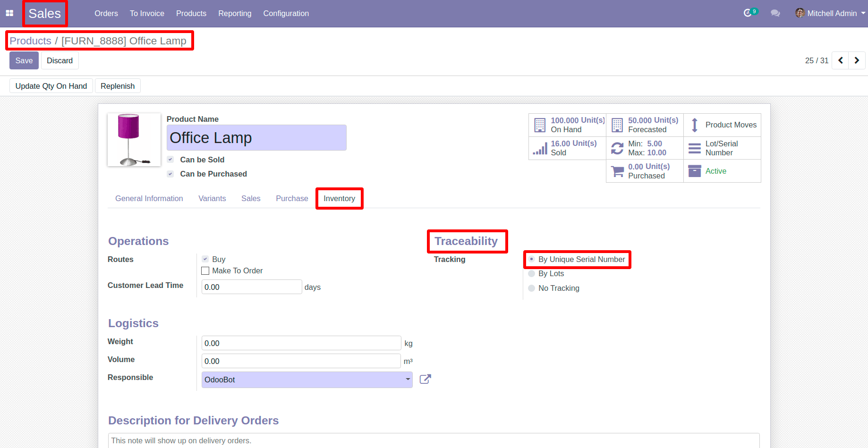This screenshot has width=868, height=448.
Task: Click the Products breadcrumb link
Action: point(30,41)
